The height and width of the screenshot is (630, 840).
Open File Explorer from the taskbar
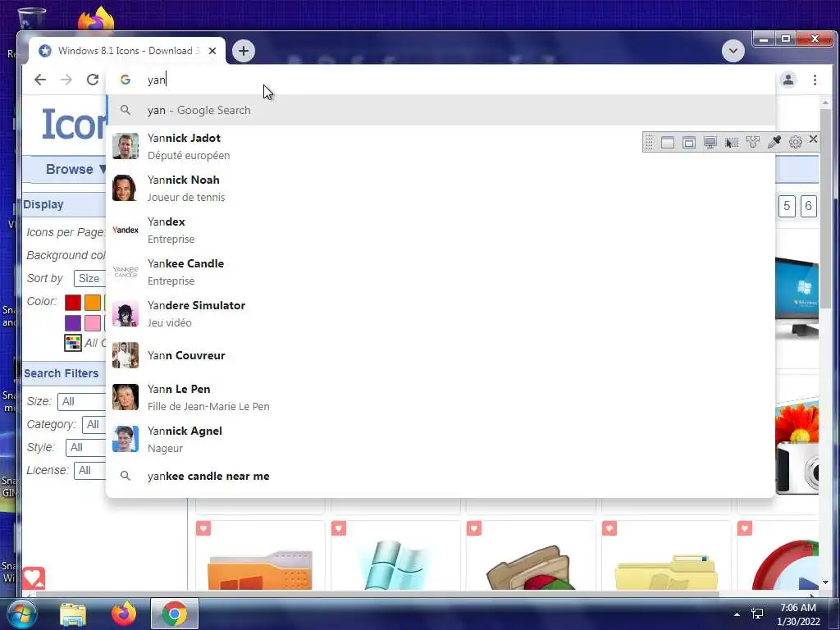73,614
